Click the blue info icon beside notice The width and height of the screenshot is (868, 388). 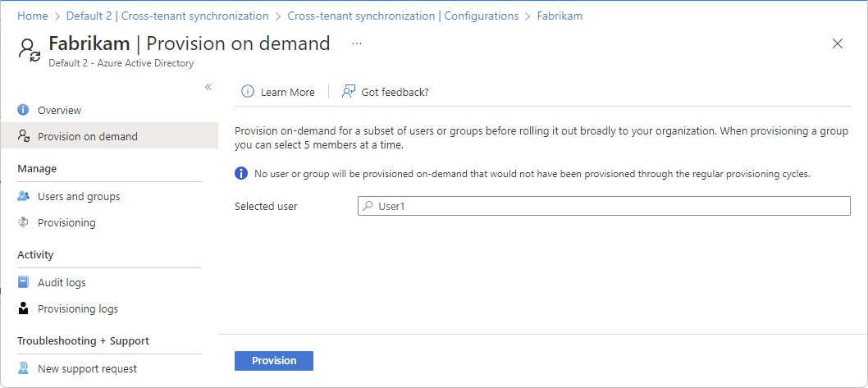pyautogui.click(x=241, y=174)
